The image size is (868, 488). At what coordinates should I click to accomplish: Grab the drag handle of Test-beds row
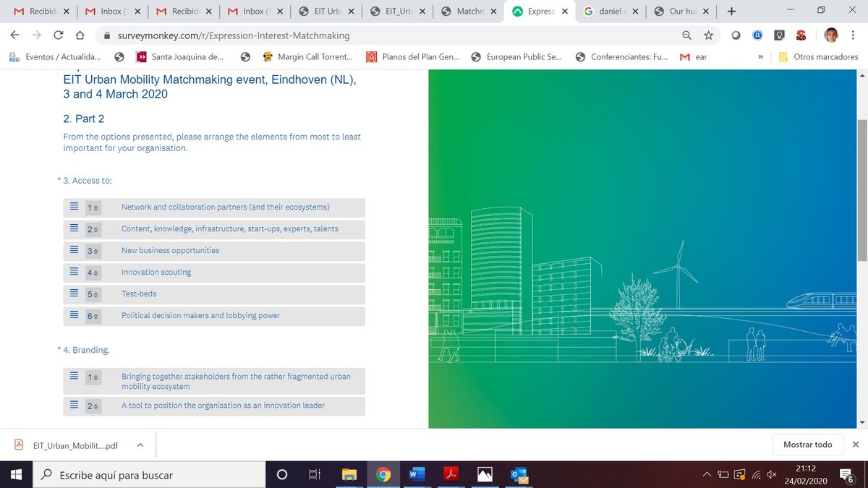(74, 294)
